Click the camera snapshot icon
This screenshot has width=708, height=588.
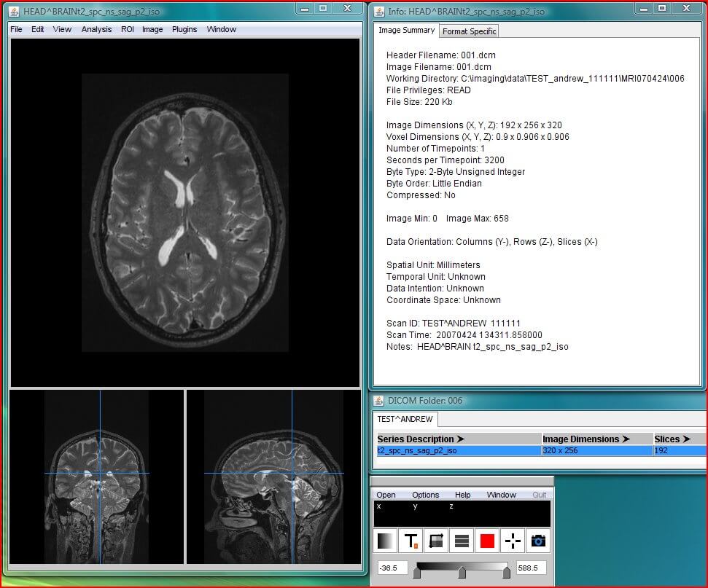(x=538, y=541)
